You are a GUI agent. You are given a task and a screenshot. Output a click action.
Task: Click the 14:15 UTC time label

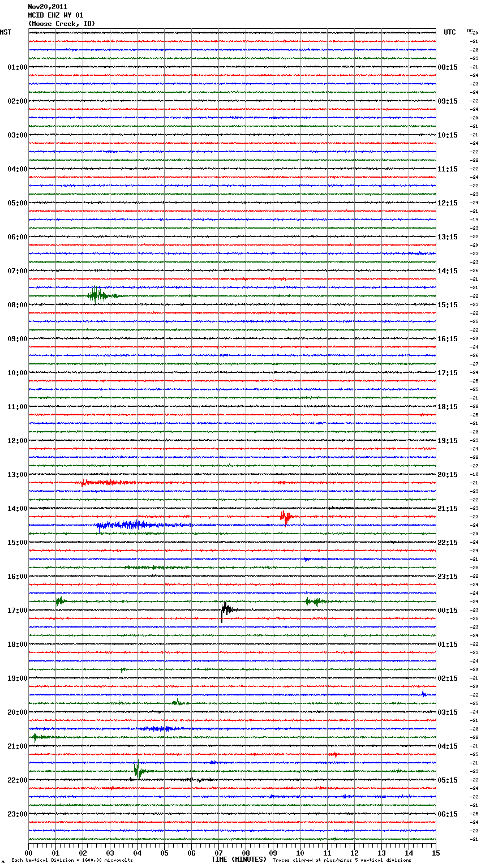(x=448, y=271)
